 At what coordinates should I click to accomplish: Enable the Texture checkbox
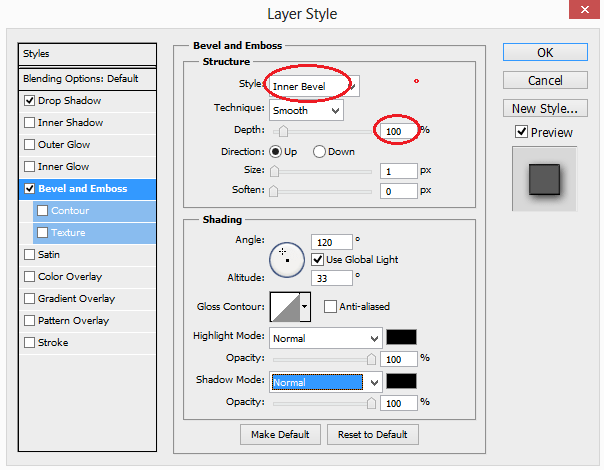click(x=42, y=233)
